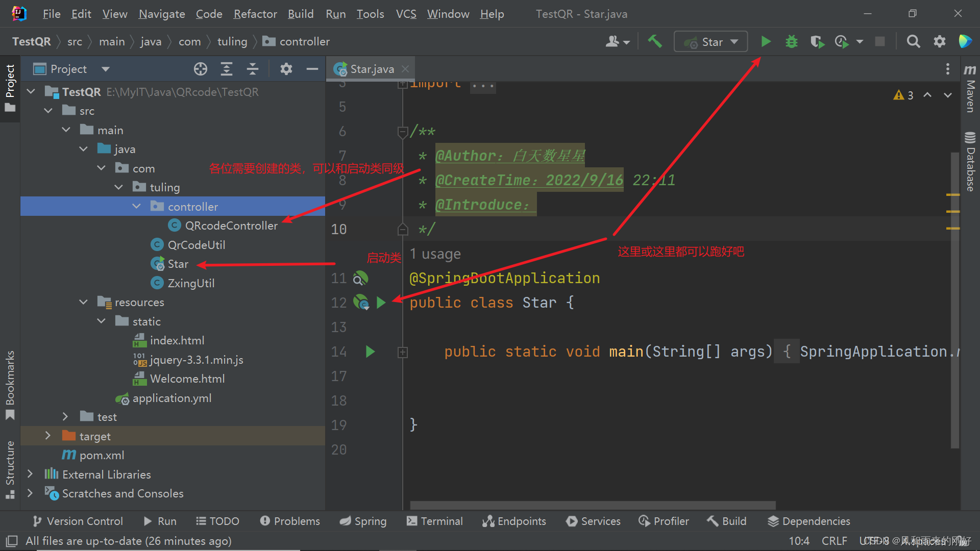
Task: Open Search Everywhere magnifier icon
Action: click(913, 41)
